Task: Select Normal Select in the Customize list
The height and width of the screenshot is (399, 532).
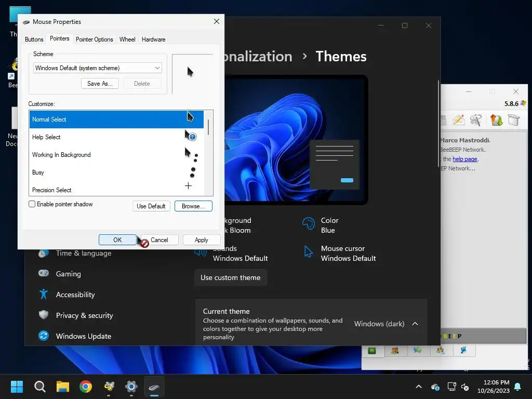Action: (116, 119)
